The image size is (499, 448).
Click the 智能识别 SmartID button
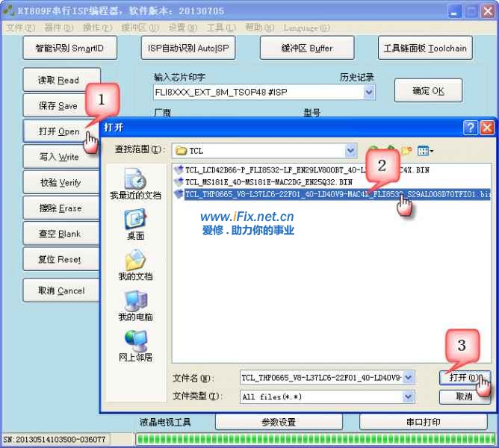[x=69, y=48]
